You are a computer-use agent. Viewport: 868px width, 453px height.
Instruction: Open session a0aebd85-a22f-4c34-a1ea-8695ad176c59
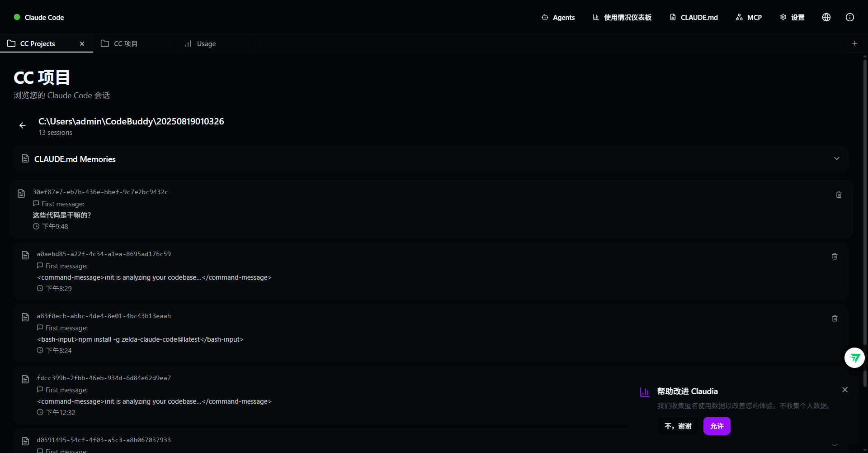[x=431, y=271]
